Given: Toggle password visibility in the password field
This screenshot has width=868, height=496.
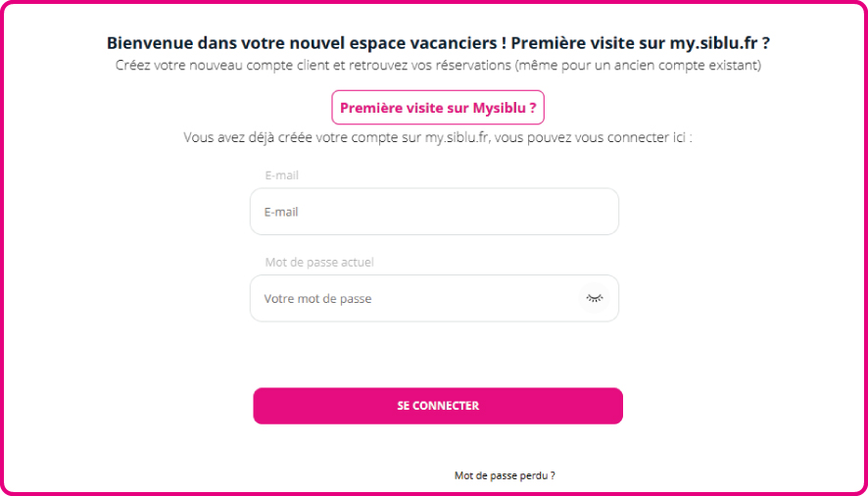Looking at the screenshot, I should [x=594, y=297].
